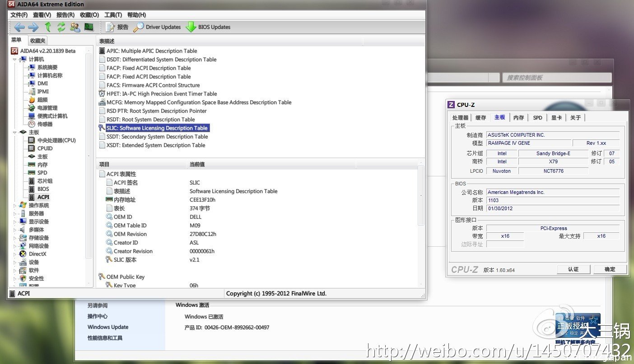Open the green monitor graph toolbar icon
Screen dimensions: 634x364
(89, 27)
